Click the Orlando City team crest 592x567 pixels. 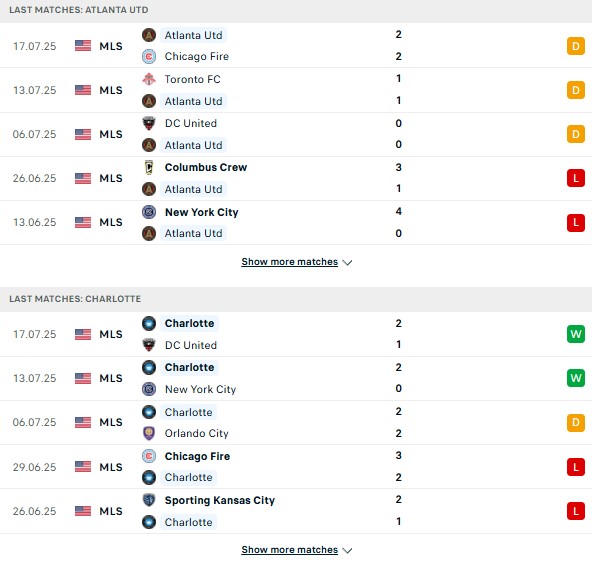149,433
